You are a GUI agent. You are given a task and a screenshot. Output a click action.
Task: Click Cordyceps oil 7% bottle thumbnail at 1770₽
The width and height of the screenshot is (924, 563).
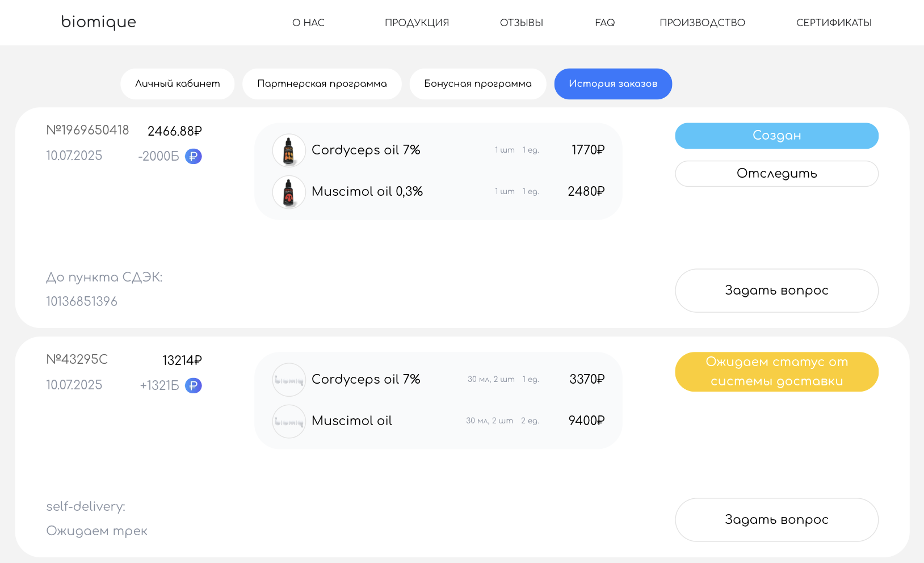click(x=289, y=150)
